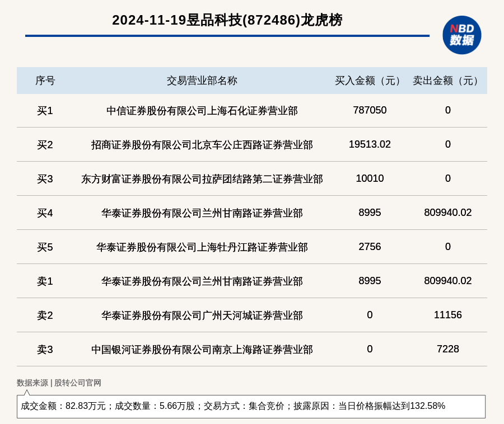Select the title 2024-11-19昱品科技(872486)龙虎榜
The width and height of the screenshot is (504, 424).
coord(227,20)
